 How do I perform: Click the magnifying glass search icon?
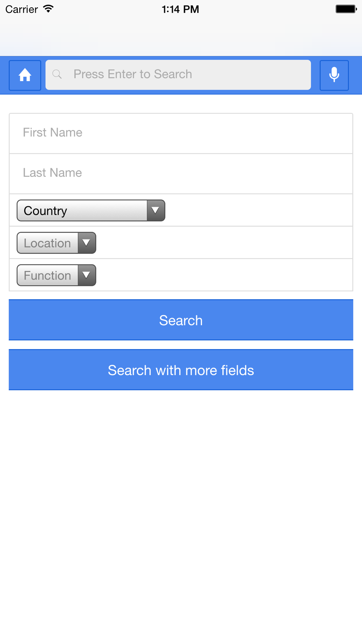click(x=57, y=75)
